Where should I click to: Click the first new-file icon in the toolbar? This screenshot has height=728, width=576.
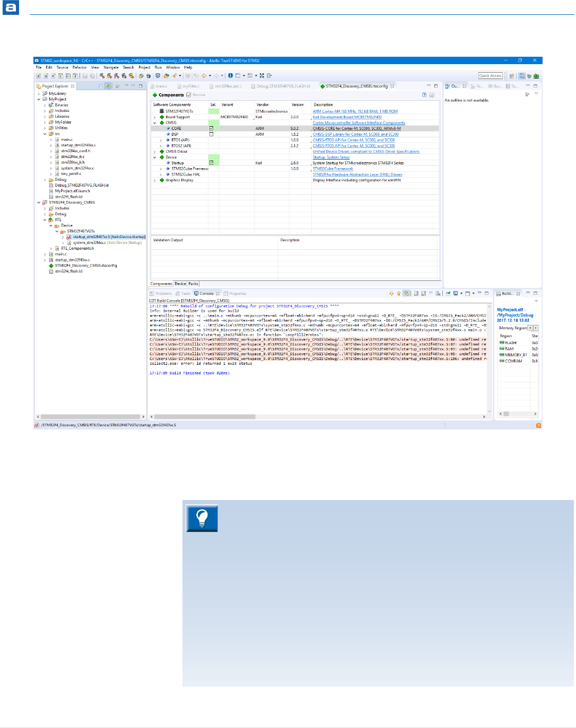(39, 76)
